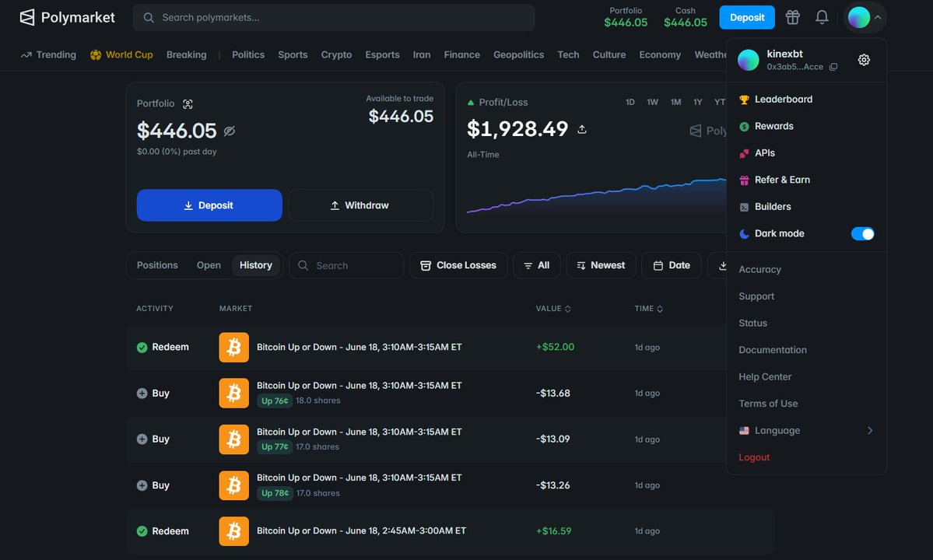Go to World Cup category
933x560 pixels.
click(x=121, y=54)
